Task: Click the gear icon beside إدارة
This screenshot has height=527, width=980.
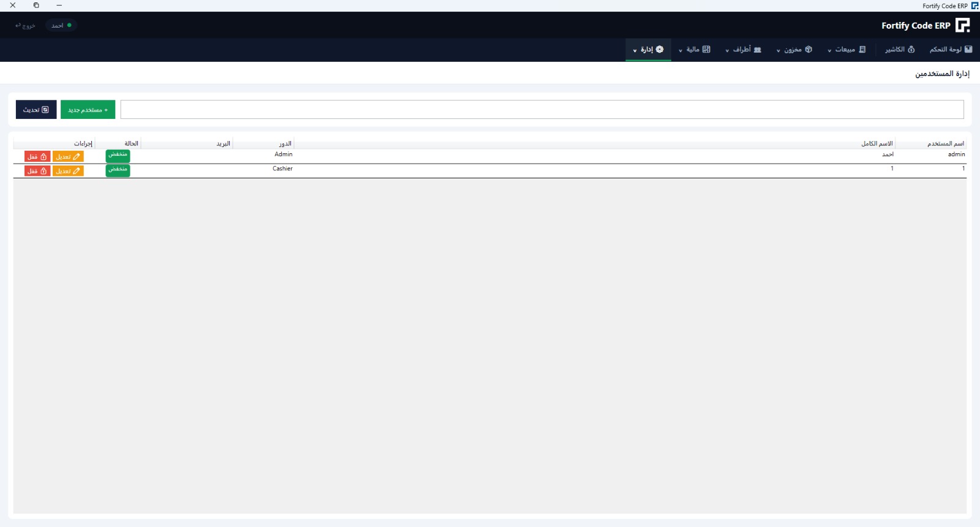Action: 660,49
